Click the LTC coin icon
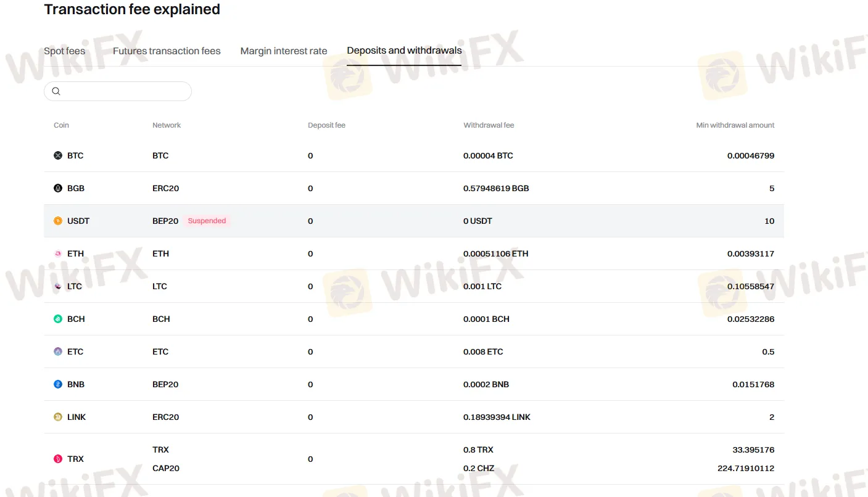Screen dimensions: 868x497 coord(58,287)
